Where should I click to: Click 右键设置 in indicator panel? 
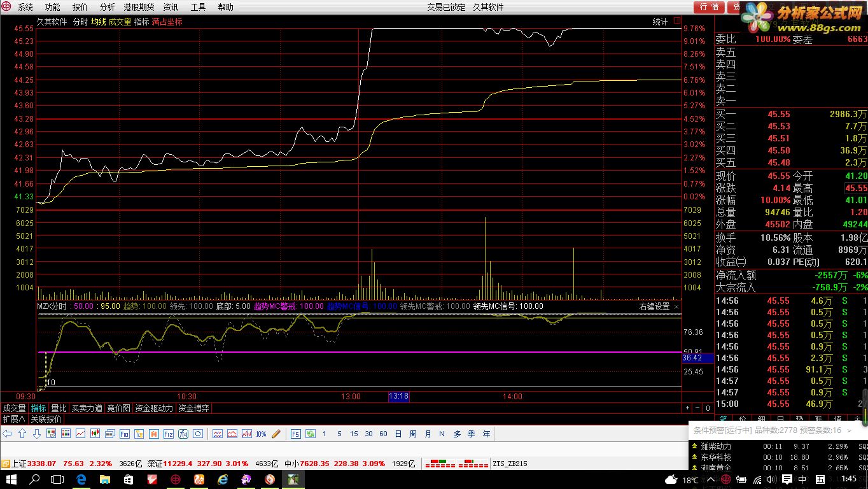point(654,306)
